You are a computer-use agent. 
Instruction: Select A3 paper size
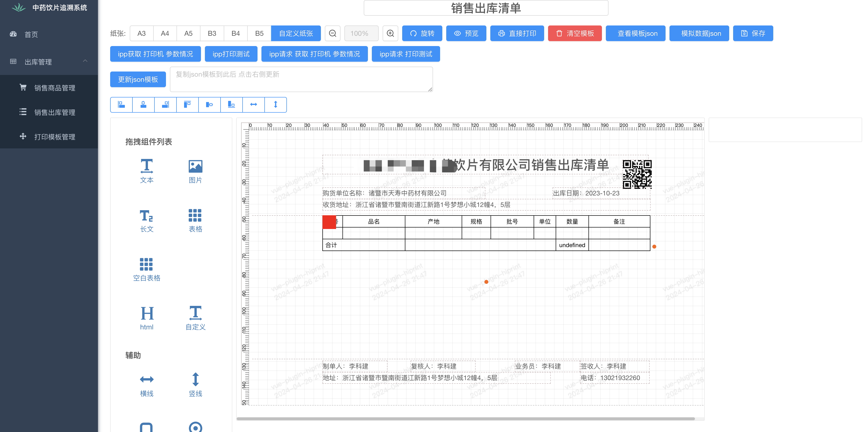pyautogui.click(x=141, y=33)
